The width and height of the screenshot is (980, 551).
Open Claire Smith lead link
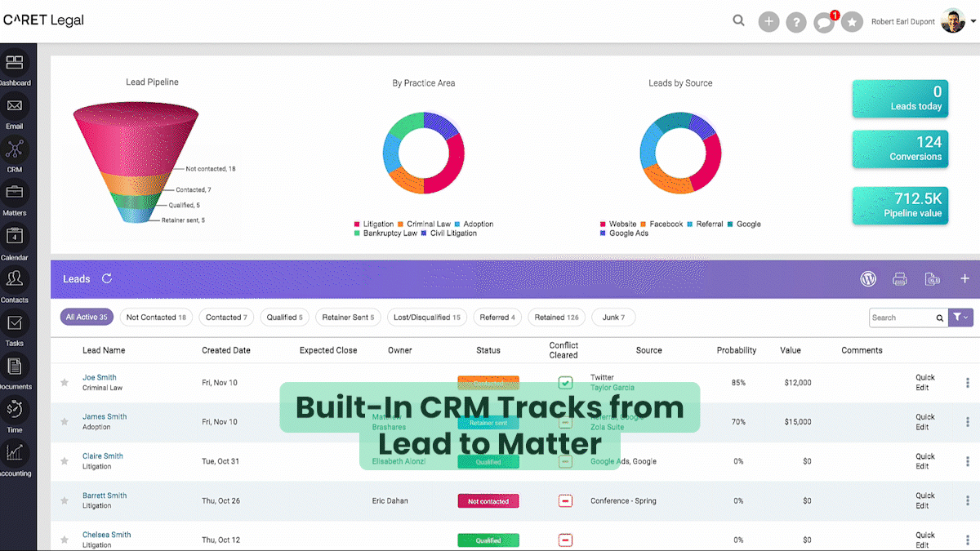(x=103, y=456)
